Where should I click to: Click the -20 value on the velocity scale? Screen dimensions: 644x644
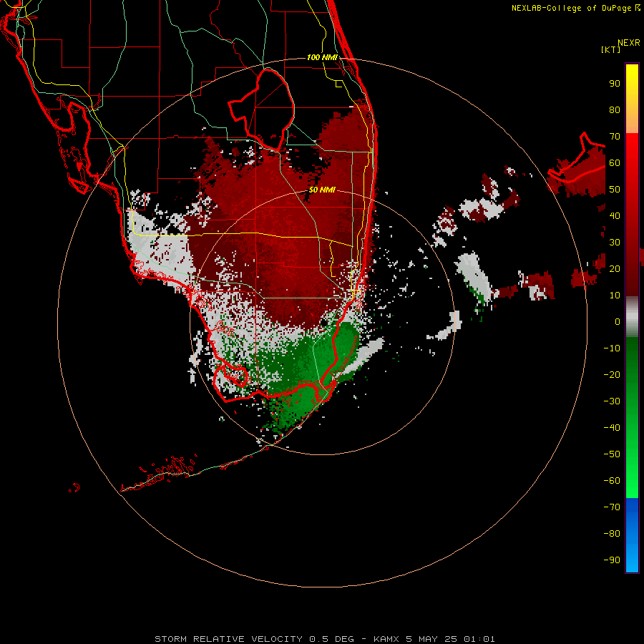click(612, 374)
